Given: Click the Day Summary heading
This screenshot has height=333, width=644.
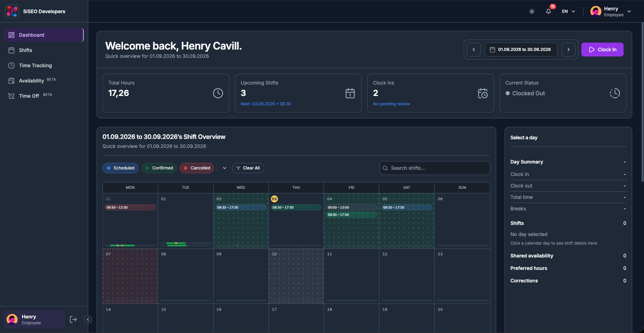Looking at the screenshot, I should click(x=527, y=162).
